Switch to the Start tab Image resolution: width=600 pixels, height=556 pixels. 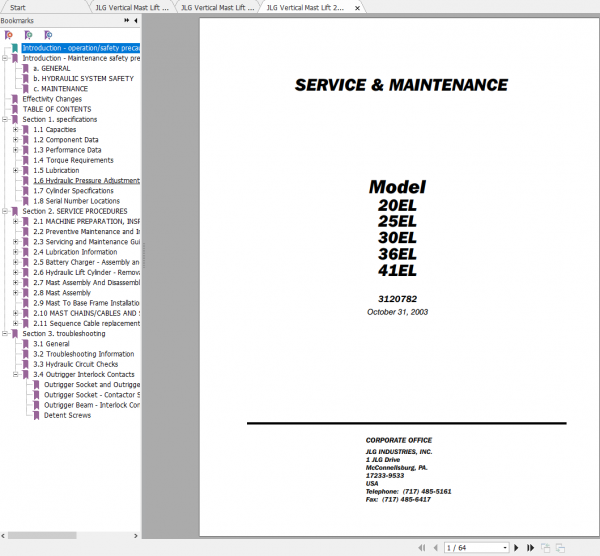tap(18, 7)
